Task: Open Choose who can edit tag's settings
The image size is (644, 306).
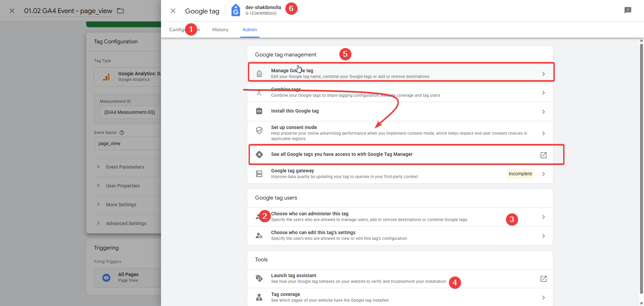Action: click(x=400, y=235)
